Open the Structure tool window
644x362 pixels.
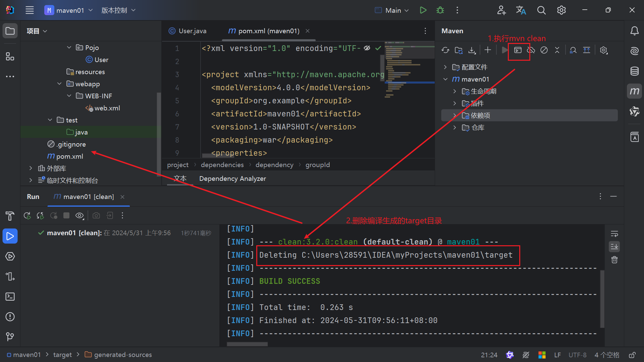pyautogui.click(x=10, y=56)
